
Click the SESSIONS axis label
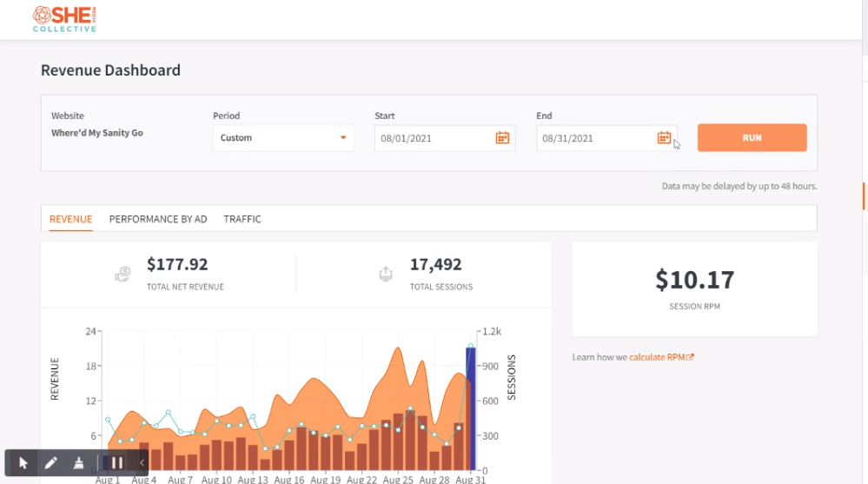point(512,377)
